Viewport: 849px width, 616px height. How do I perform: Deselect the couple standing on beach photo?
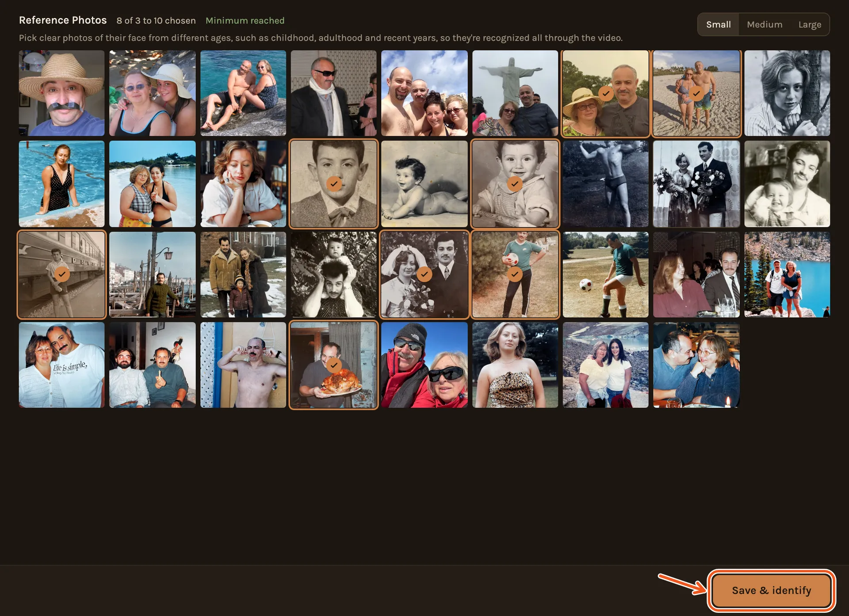coord(696,93)
